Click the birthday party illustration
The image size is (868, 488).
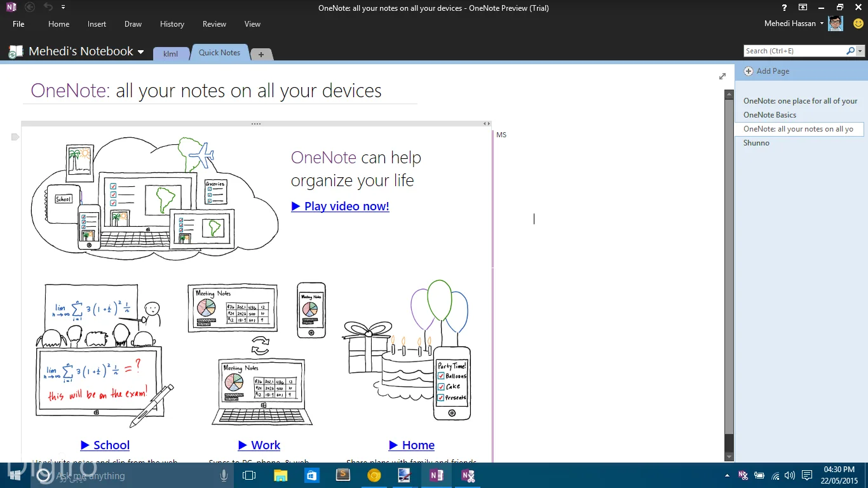click(x=407, y=350)
